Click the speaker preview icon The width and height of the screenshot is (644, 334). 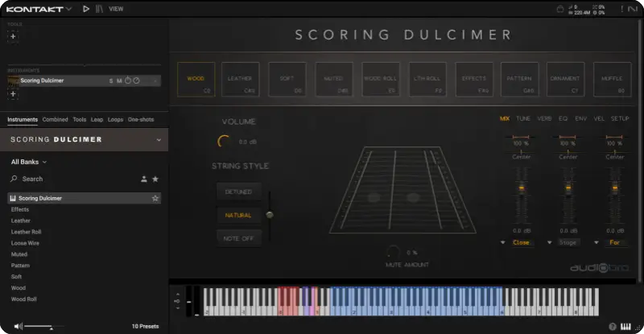[x=18, y=326]
